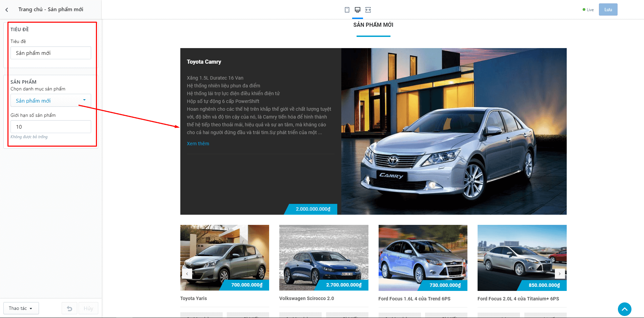This screenshot has width=644, height=318.
Task: Open the product category dropdown
Action: 51,100
